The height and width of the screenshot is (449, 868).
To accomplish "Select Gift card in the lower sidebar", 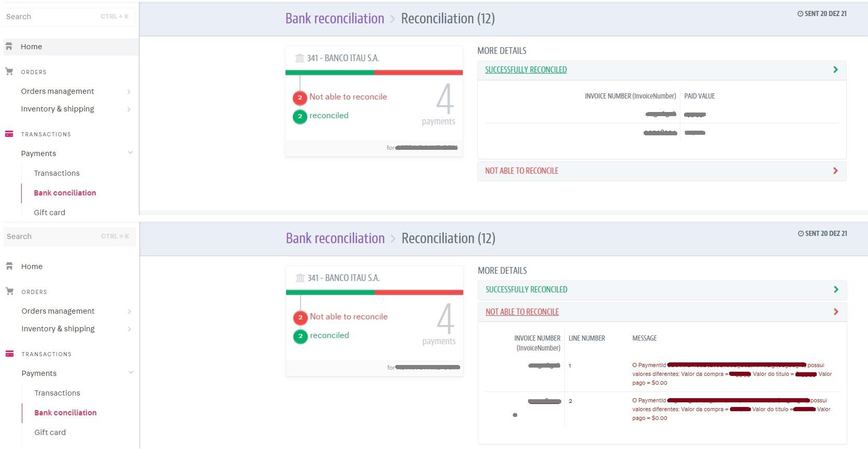I will [50, 432].
